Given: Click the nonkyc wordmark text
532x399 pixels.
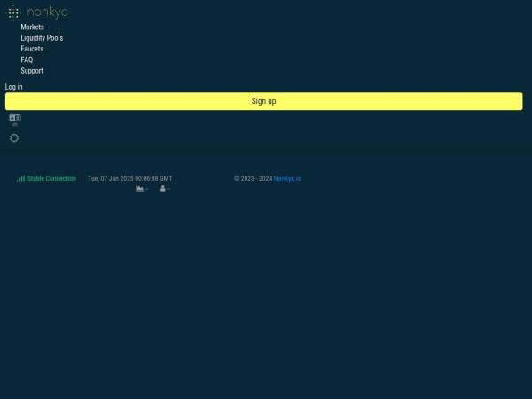Looking at the screenshot, I should 47,12.
